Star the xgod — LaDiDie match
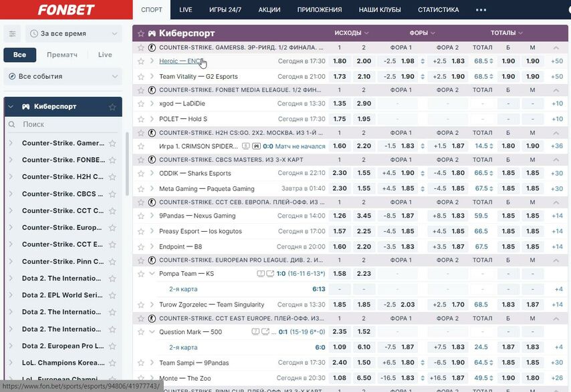Screen dimensions: 571x392 pyautogui.click(x=141, y=104)
